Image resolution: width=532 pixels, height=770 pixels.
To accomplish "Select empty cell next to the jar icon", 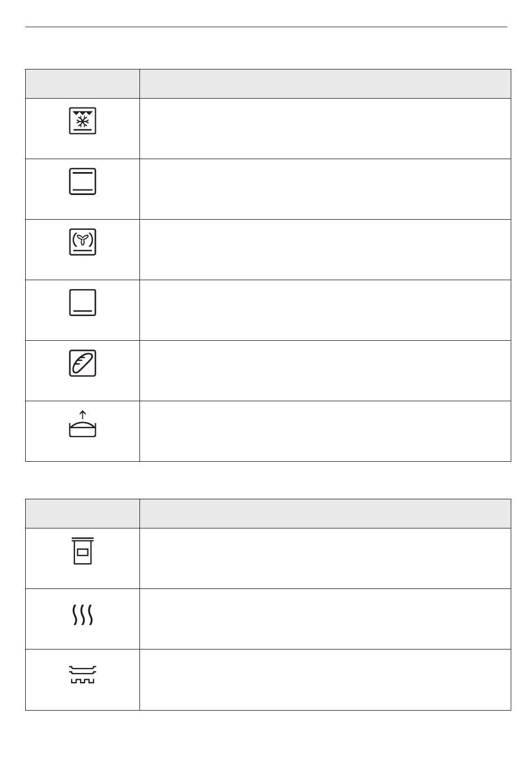I will 325,559.
